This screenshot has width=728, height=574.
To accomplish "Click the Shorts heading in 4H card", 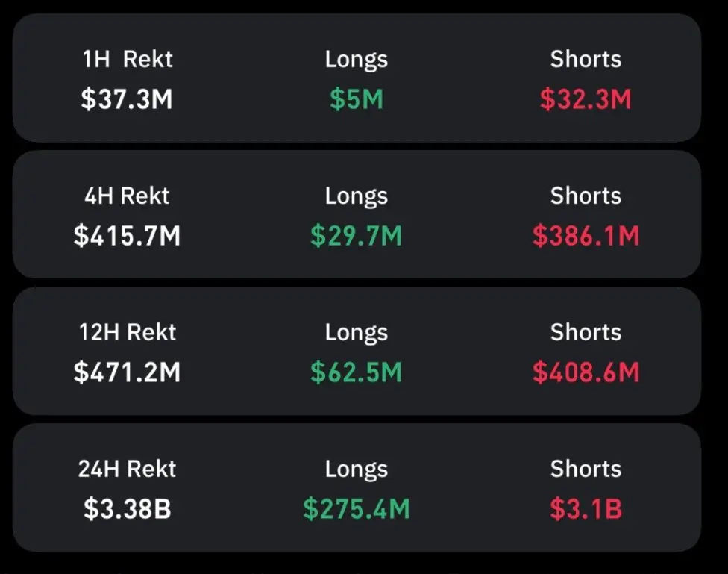I will click(x=586, y=196).
